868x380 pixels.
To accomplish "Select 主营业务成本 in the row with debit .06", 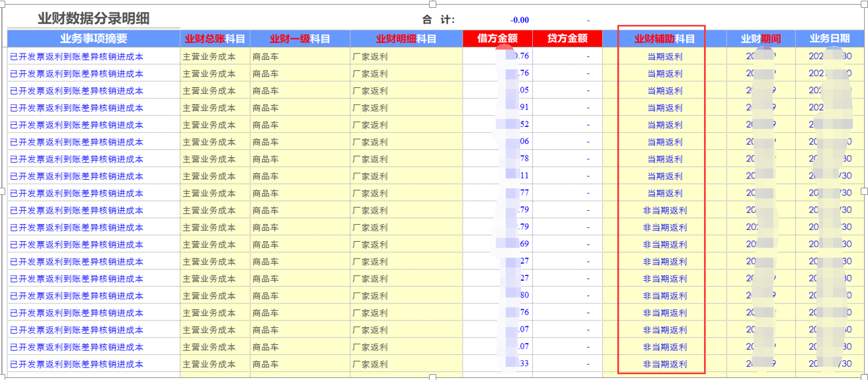I will click(x=209, y=142).
